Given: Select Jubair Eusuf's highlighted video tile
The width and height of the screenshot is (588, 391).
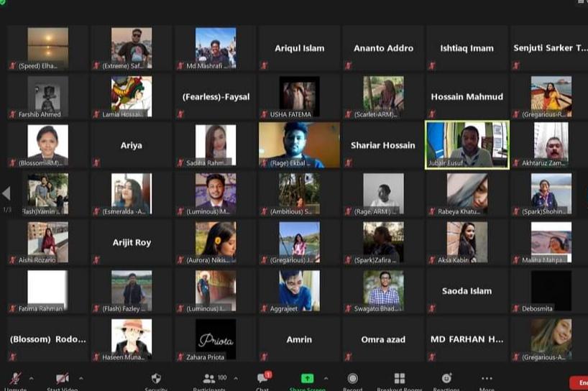Looking at the screenshot, I should (467, 144).
